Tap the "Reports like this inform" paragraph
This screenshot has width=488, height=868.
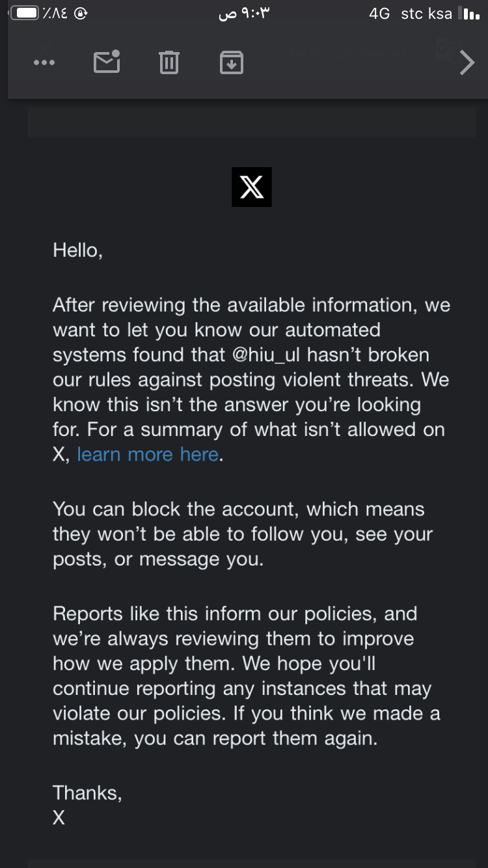click(247, 676)
